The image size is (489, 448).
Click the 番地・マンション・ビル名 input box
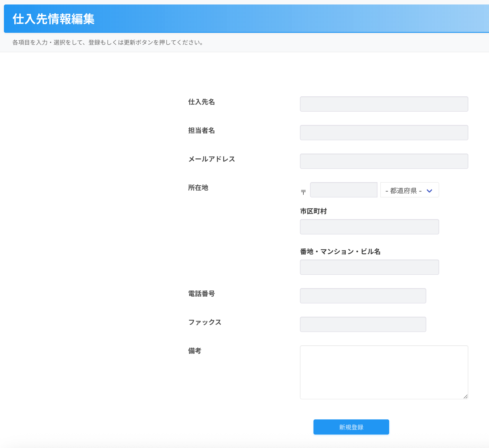point(369,267)
